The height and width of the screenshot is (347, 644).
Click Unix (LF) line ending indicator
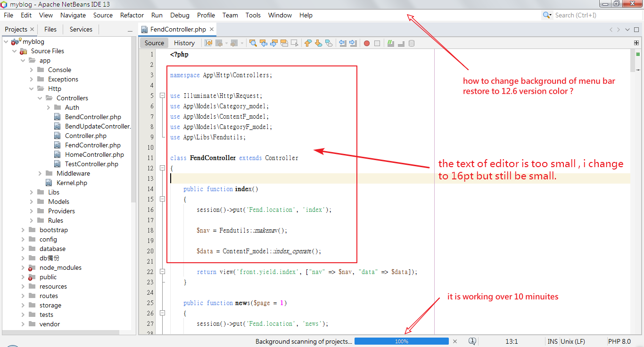click(x=573, y=341)
